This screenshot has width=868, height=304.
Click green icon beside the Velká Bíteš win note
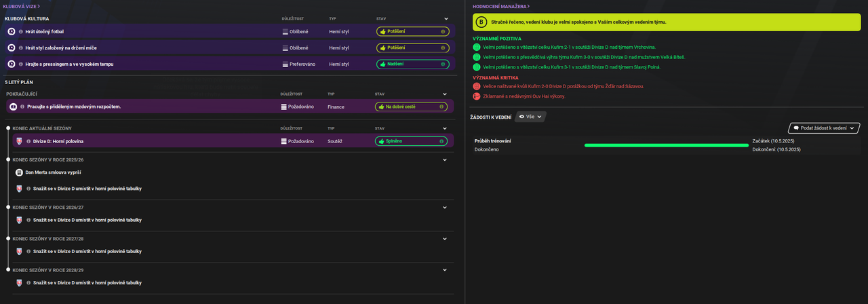(477, 57)
